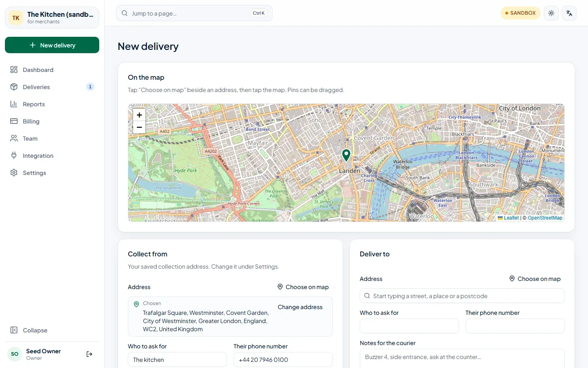Click the Team people icon
Image resolution: width=588 pixels, height=368 pixels.
coord(14,138)
